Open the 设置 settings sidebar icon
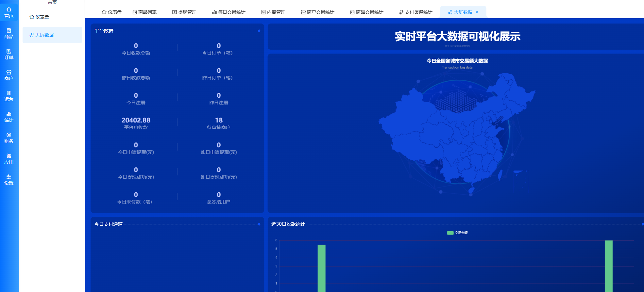The height and width of the screenshot is (292, 644). (9, 180)
